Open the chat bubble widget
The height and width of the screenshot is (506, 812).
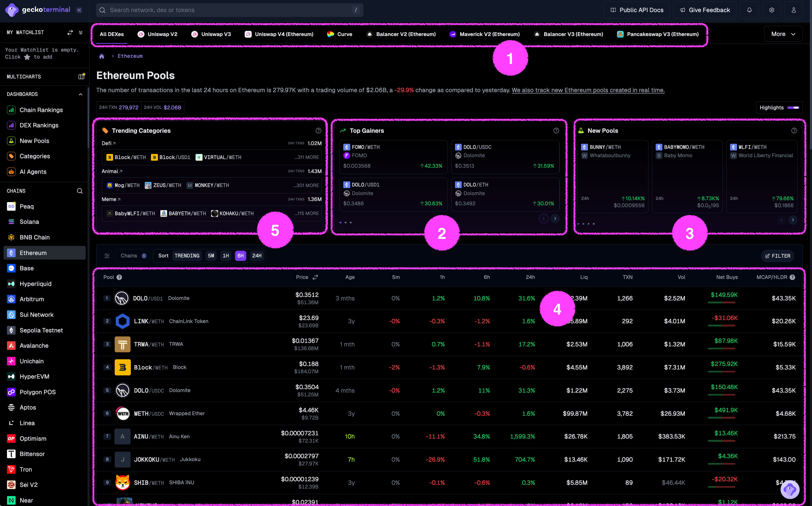(790, 490)
